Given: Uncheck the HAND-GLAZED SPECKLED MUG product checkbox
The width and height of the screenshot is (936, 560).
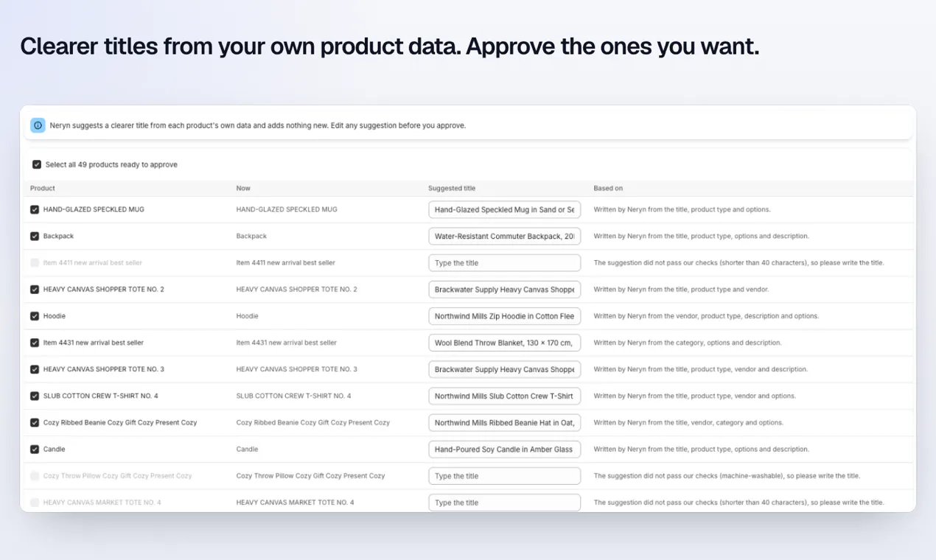Looking at the screenshot, I should click(35, 209).
